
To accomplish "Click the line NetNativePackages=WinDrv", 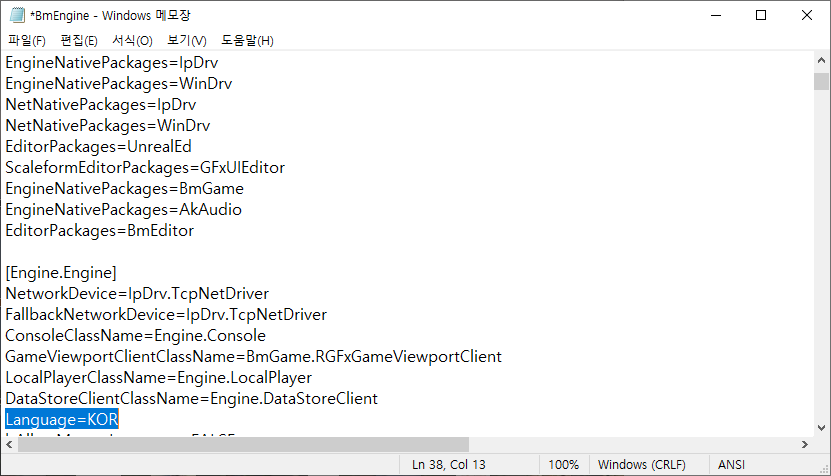I will (108, 126).
